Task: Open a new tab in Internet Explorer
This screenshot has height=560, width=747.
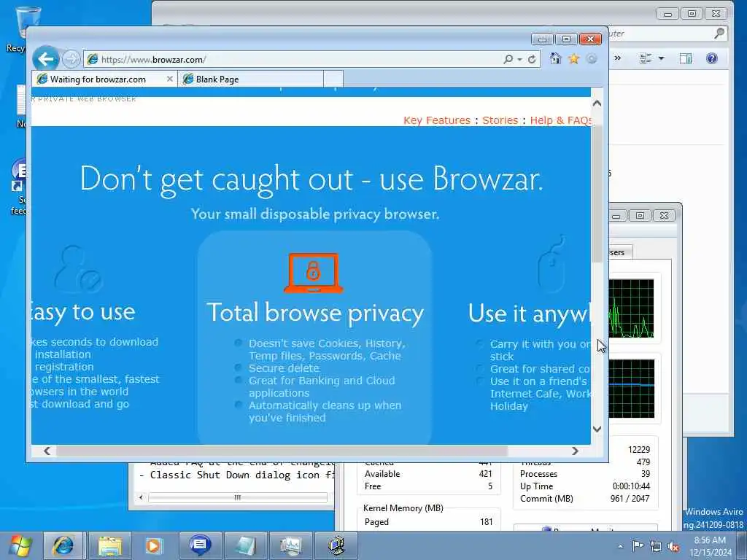Action: pos(333,79)
